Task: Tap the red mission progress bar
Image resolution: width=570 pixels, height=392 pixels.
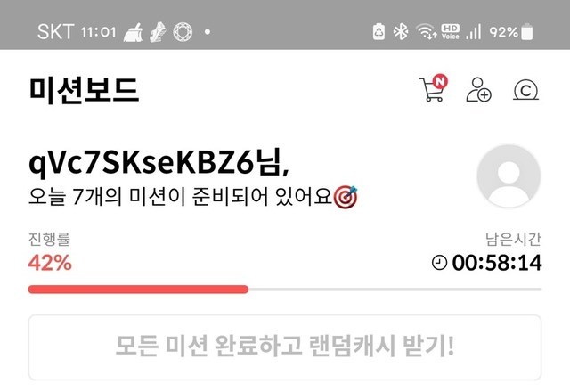Action: click(x=138, y=290)
